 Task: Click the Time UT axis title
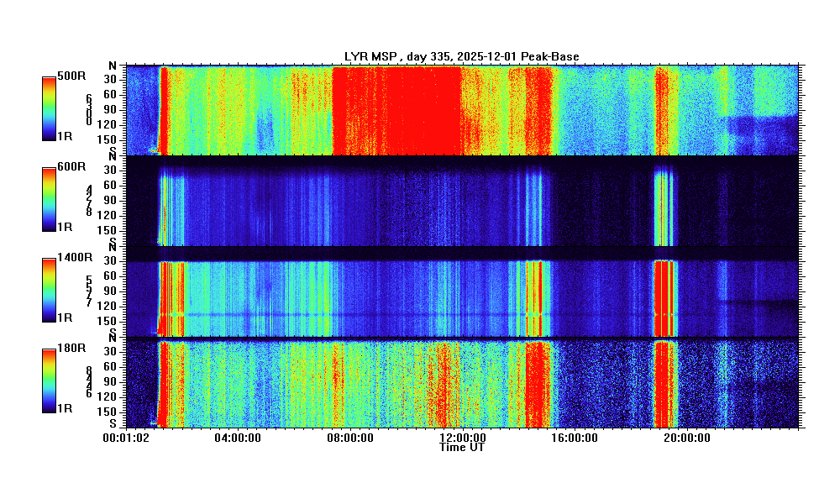click(461, 448)
